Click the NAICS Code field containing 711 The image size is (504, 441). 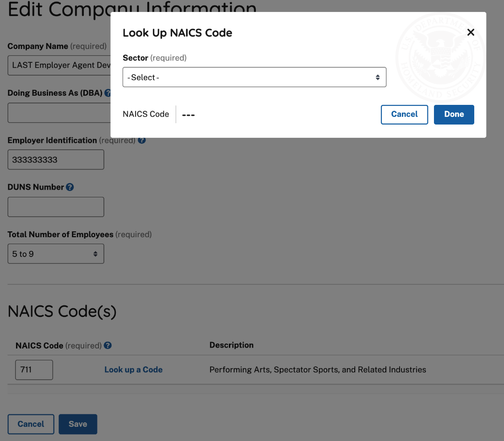[34, 370]
